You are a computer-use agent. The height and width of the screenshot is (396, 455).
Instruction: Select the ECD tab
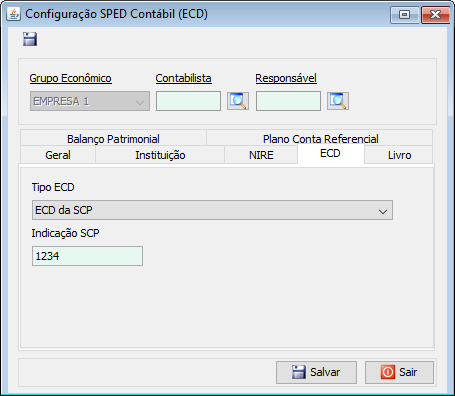(x=330, y=154)
